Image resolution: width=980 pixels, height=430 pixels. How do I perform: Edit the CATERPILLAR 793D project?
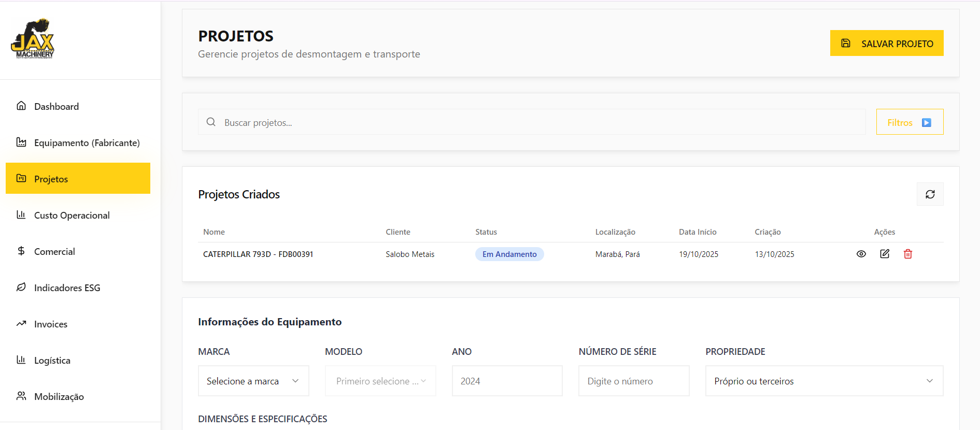[885, 254]
